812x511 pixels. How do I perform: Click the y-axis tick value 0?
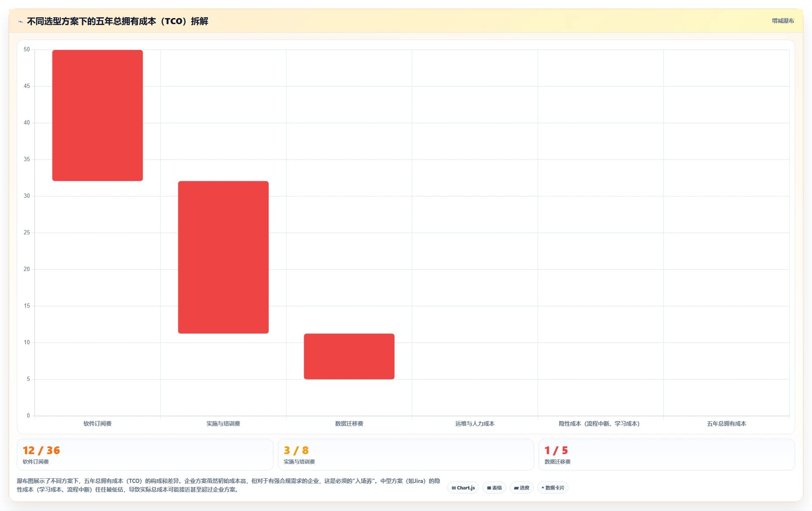coord(28,416)
